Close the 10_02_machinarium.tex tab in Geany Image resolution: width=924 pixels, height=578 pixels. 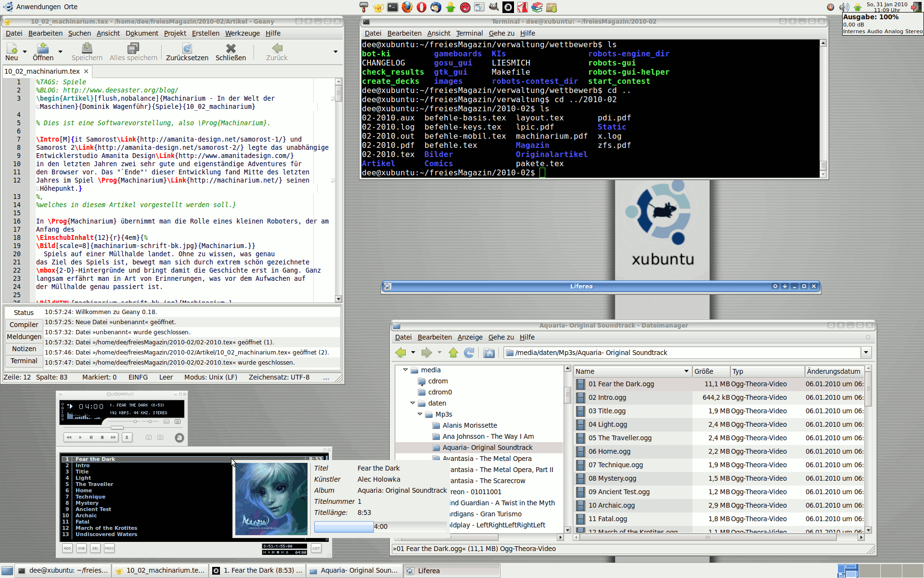point(86,71)
